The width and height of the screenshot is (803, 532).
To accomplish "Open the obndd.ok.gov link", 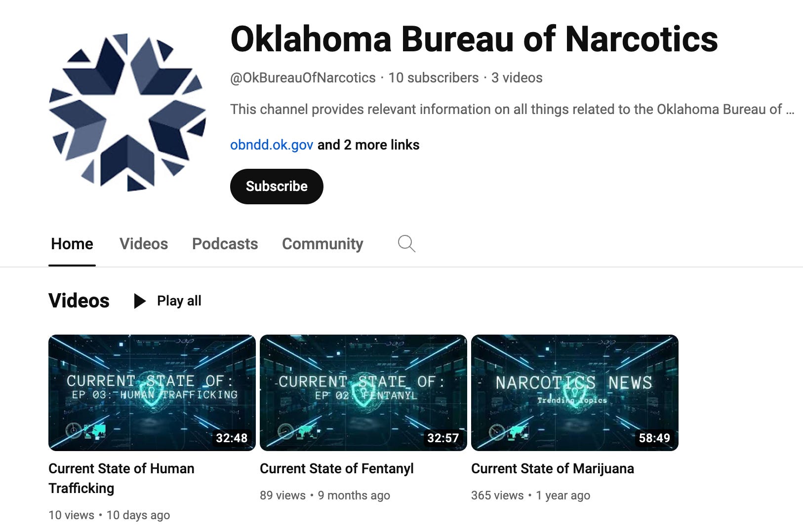I will click(x=272, y=145).
